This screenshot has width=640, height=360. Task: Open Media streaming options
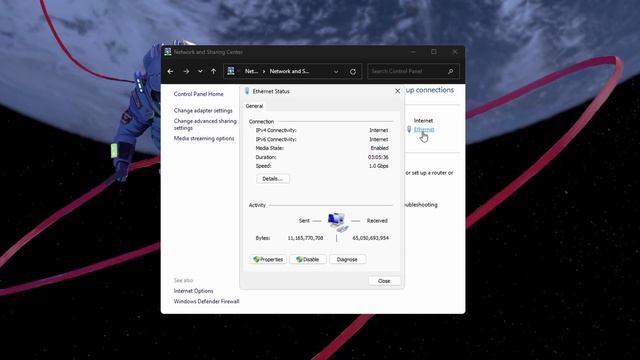[204, 138]
